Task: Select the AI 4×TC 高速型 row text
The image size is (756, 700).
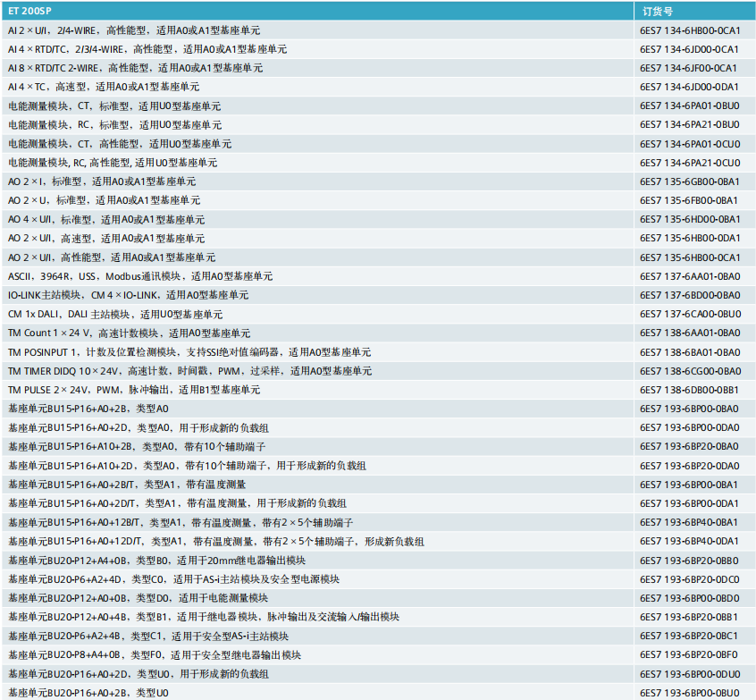Action: [104, 87]
